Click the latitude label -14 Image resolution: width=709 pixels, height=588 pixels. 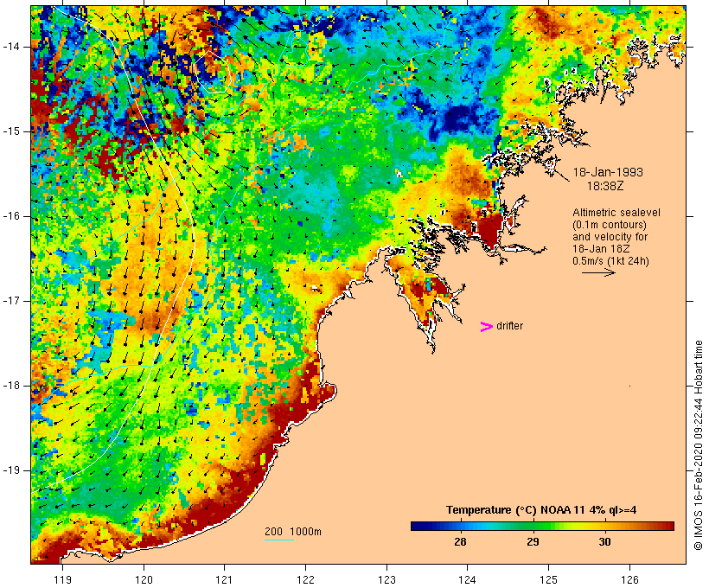click(x=11, y=47)
